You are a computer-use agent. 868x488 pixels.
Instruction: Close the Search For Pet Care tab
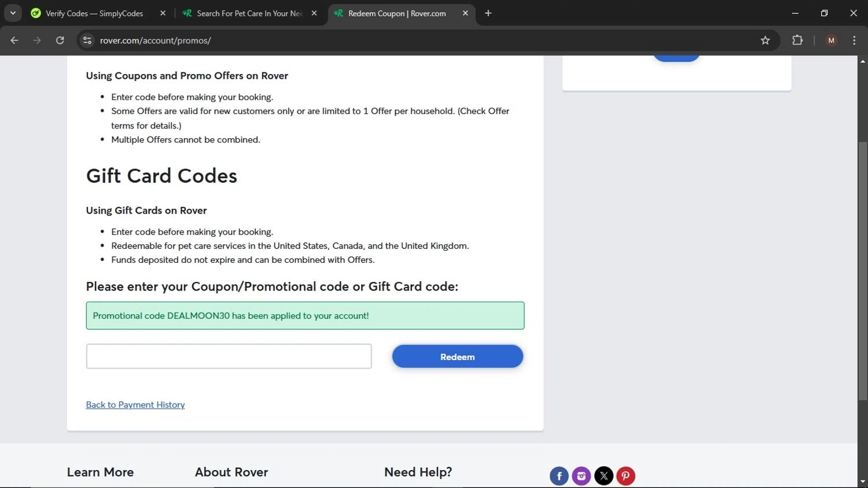click(314, 13)
